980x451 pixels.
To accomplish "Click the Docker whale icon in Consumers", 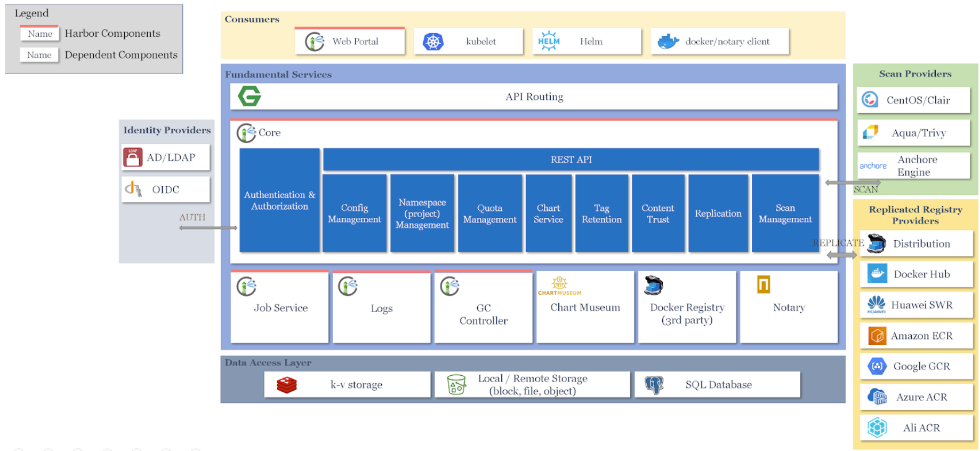I will point(668,41).
